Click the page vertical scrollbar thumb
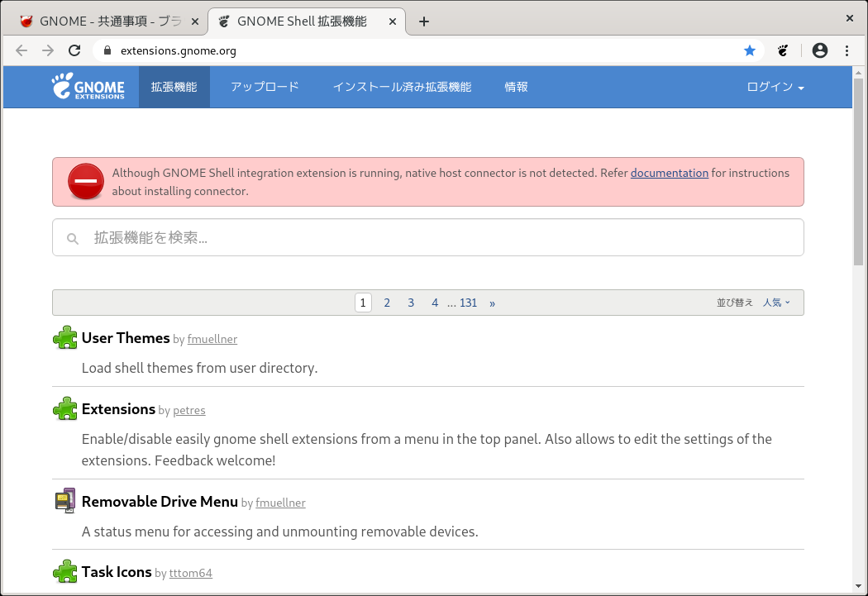868x596 pixels. 859,172
